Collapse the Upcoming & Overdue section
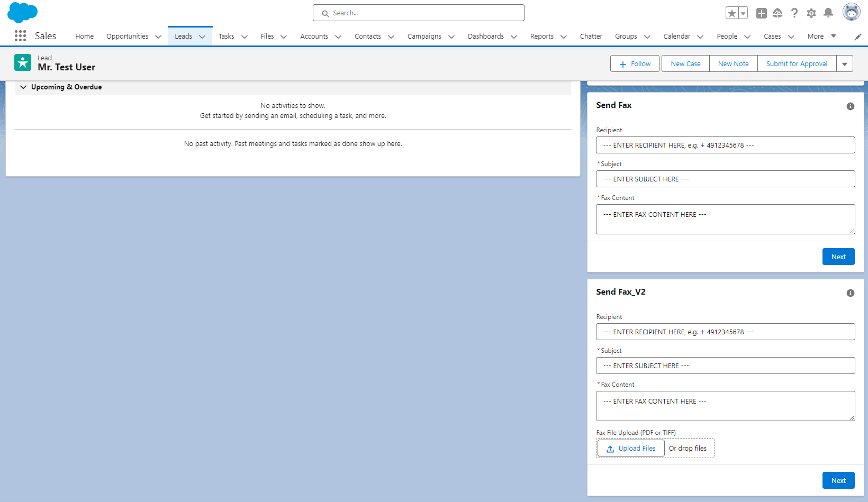868x502 pixels. click(23, 87)
